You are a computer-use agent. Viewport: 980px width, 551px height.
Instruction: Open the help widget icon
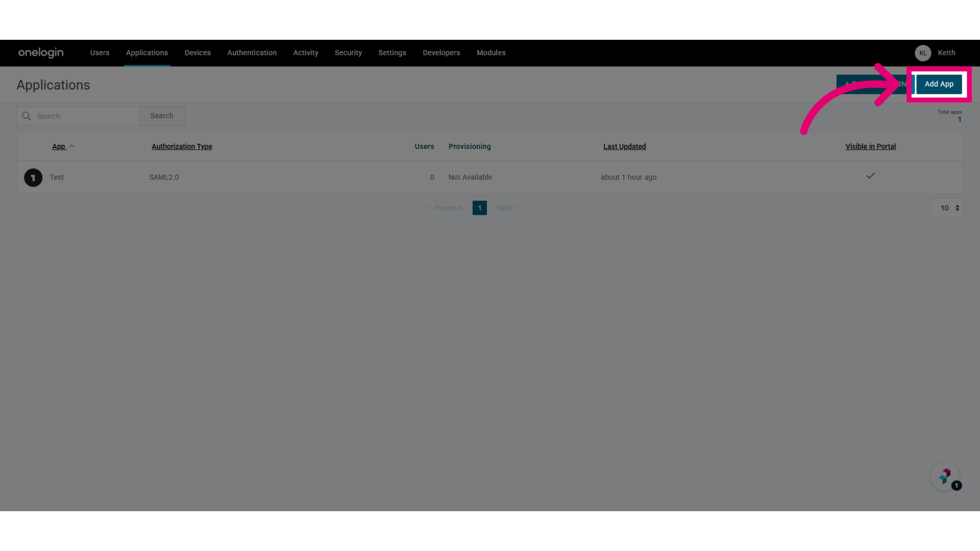[945, 477]
